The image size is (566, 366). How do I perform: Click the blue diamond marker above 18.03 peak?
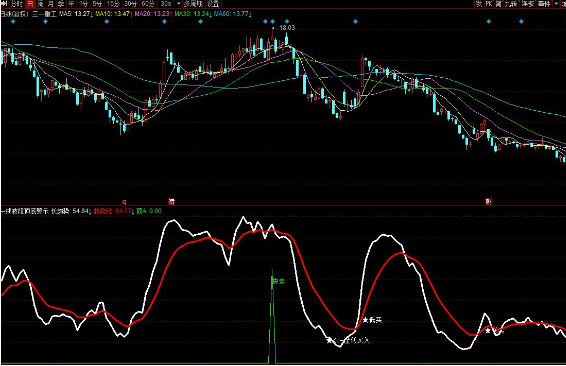[x=273, y=22]
